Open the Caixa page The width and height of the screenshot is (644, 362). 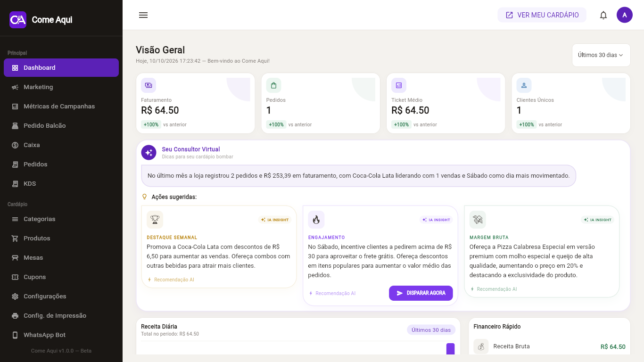(61, 145)
